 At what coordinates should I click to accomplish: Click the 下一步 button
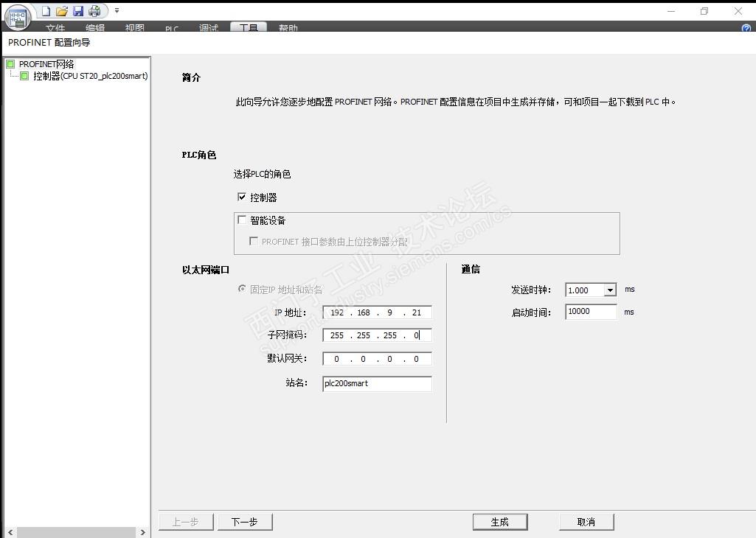(x=245, y=522)
